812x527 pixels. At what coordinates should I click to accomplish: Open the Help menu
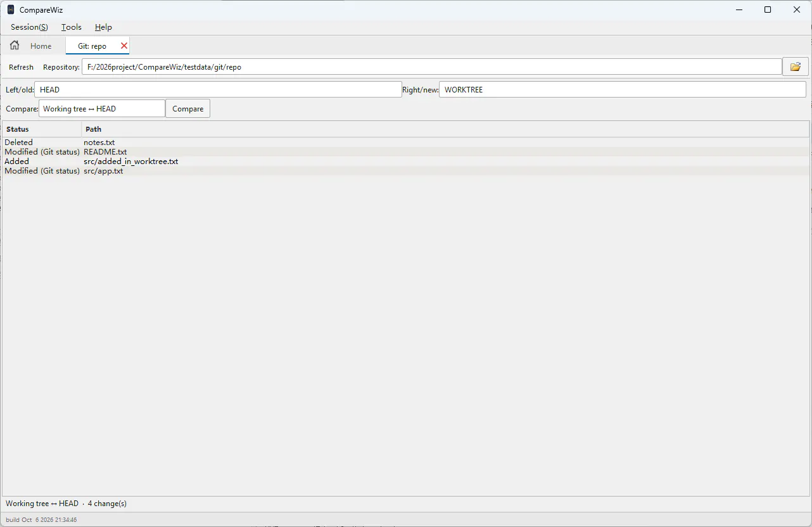tap(103, 27)
